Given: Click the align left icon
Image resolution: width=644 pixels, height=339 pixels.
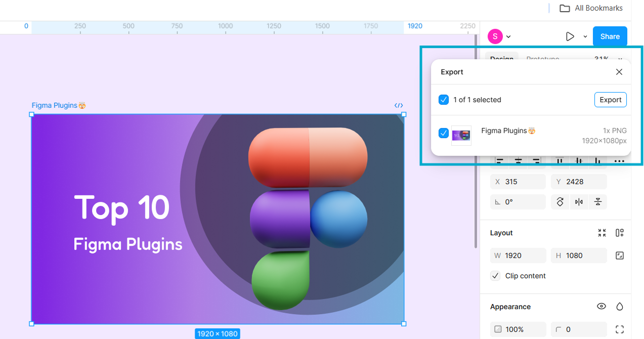Looking at the screenshot, I should 500,161.
